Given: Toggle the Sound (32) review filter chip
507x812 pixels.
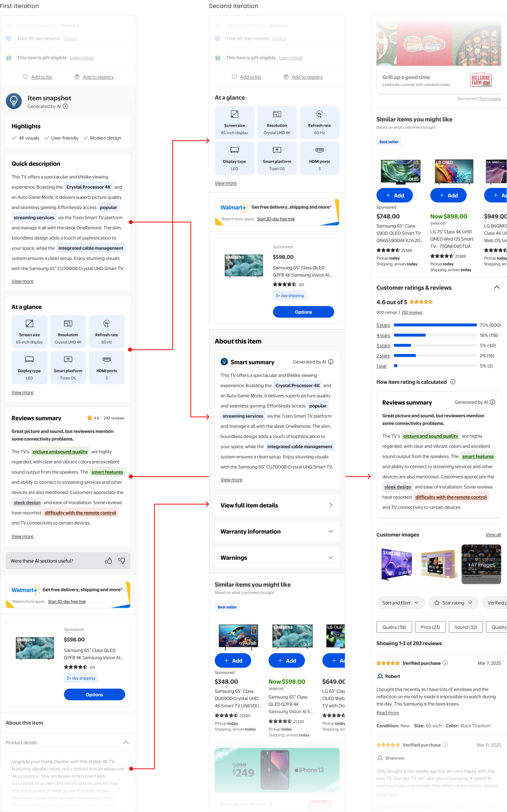Looking at the screenshot, I should point(466,627).
